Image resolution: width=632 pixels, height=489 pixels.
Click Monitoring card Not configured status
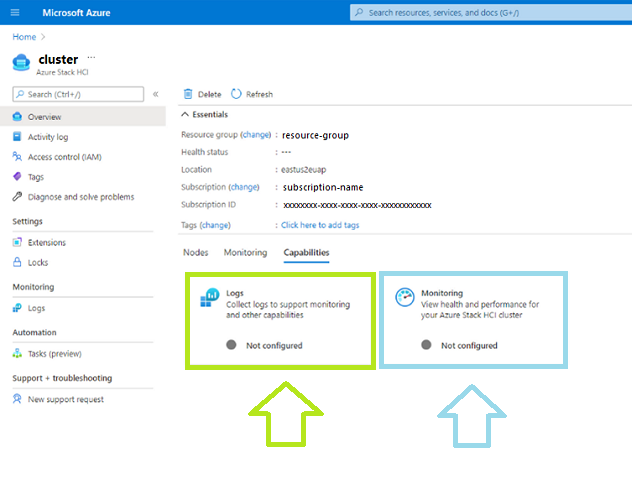coord(469,345)
